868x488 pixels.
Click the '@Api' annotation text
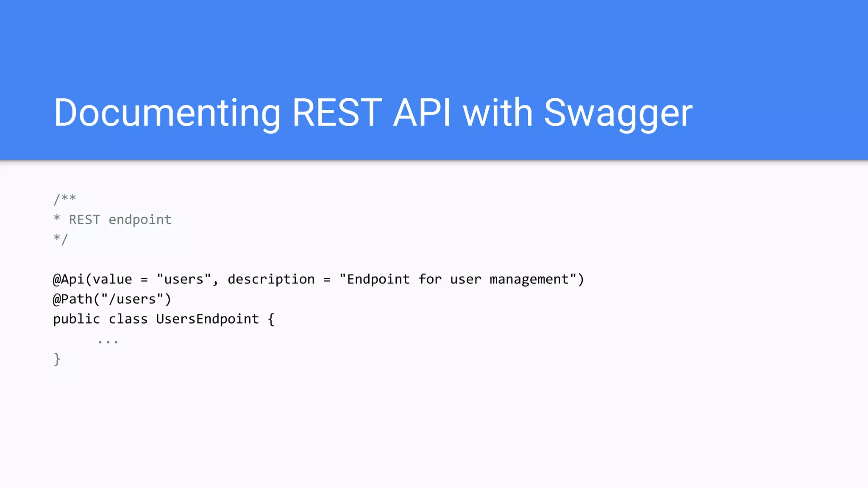click(69, 279)
